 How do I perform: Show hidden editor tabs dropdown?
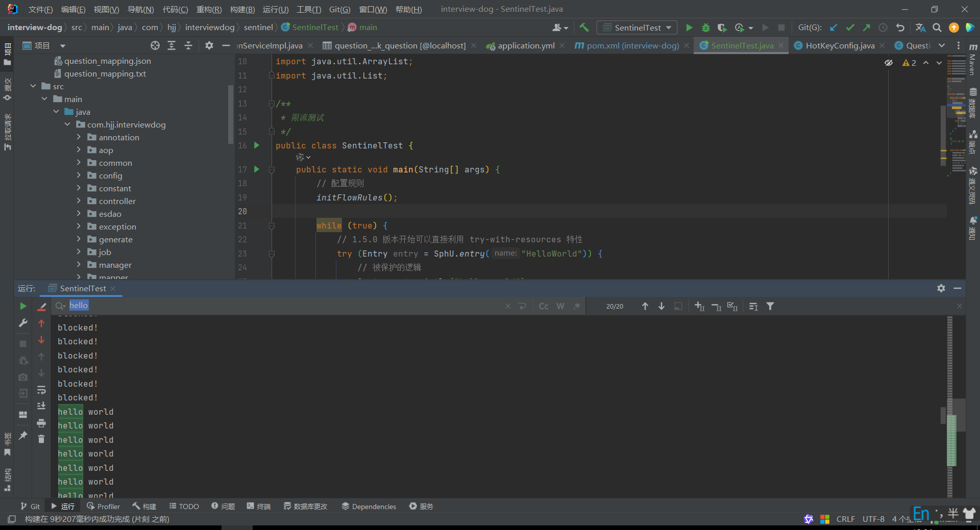tap(942, 45)
